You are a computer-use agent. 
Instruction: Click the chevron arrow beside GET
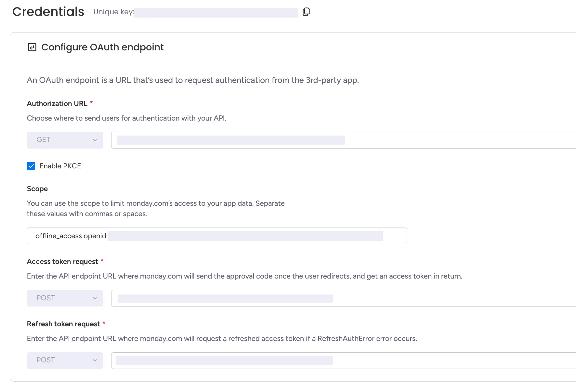click(95, 140)
